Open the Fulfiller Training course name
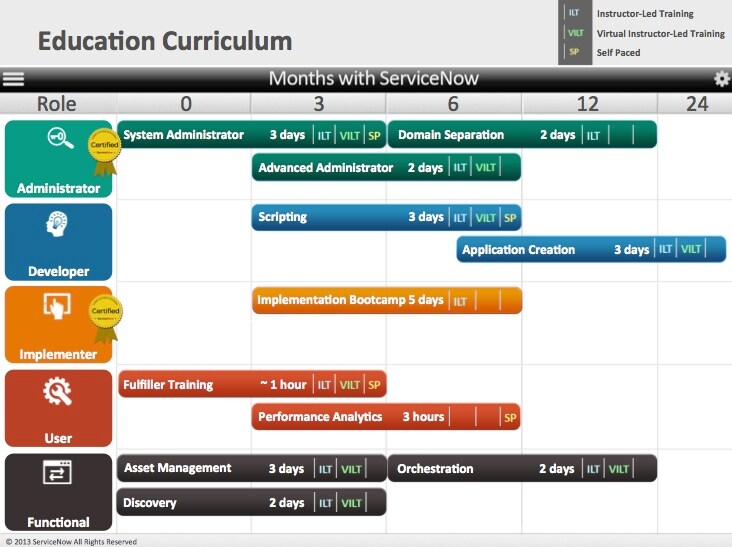 pyautogui.click(x=168, y=385)
